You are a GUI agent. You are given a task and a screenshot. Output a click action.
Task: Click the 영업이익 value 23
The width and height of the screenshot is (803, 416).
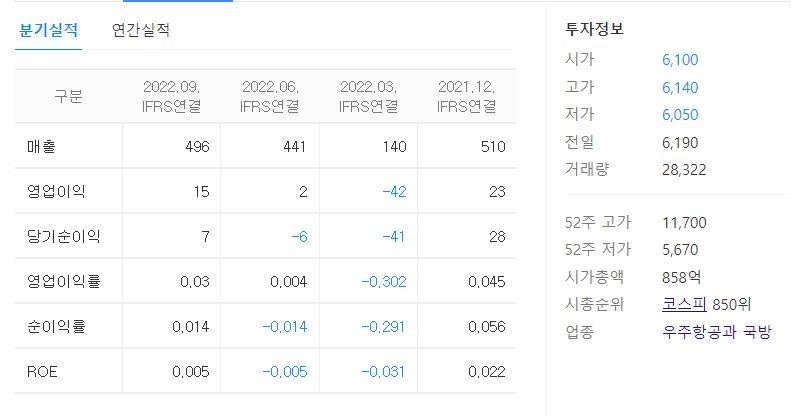497,192
